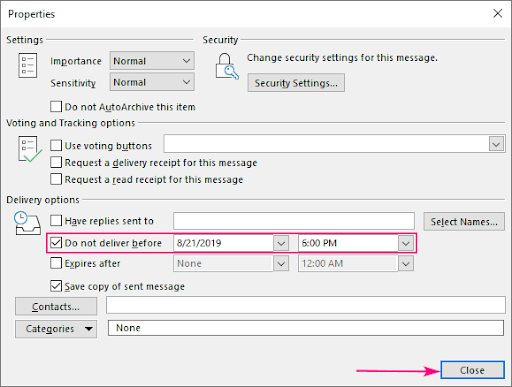512x387 pixels.
Task: Expand the 6:00 PM time dropdown
Action: click(406, 243)
